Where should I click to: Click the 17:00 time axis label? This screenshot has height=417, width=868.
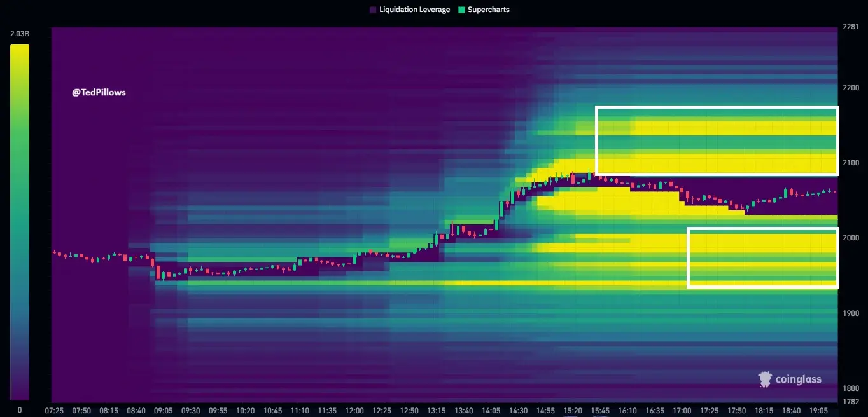point(682,411)
